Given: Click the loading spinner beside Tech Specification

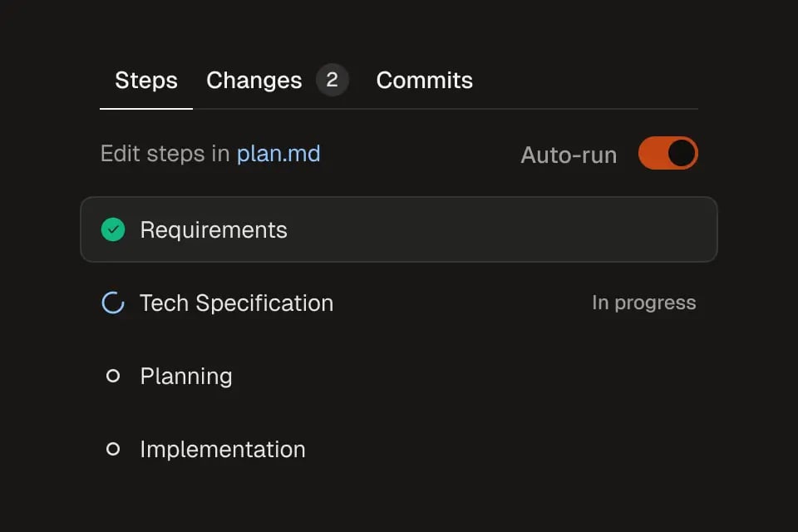Looking at the screenshot, I should coord(113,303).
